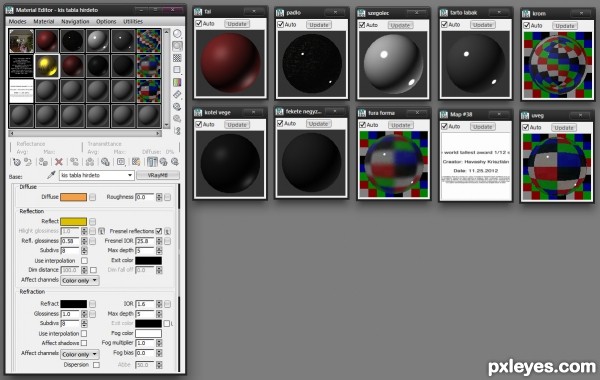
Task: Click the orange Diffuse color swatch
Action: pyautogui.click(x=73, y=197)
